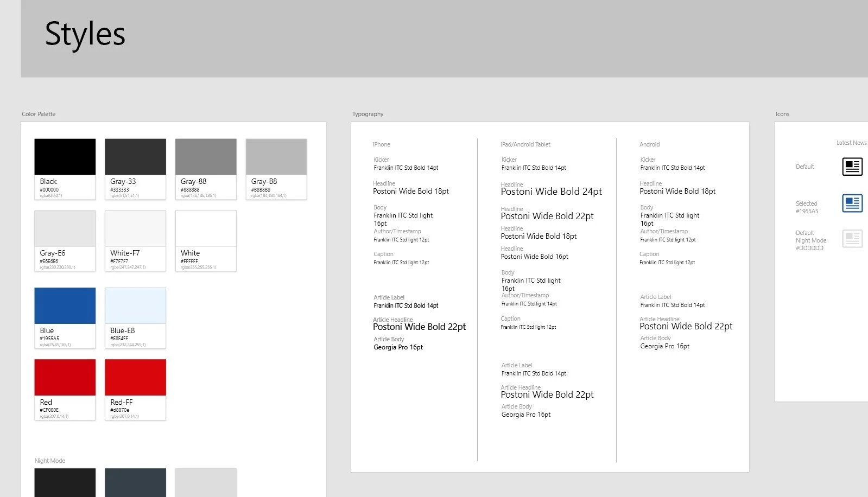Screen dimensions: 868x497
Task: Select Android 'Article Body' caption
Action: pos(655,338)
